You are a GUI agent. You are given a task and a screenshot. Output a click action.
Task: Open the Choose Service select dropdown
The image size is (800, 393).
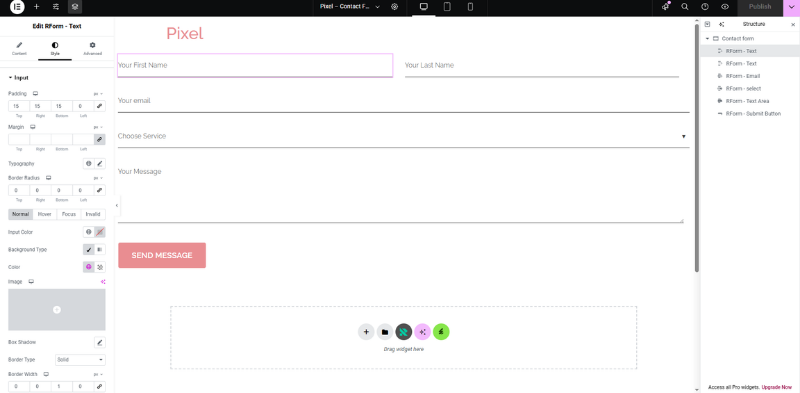(x=404, y=136)
